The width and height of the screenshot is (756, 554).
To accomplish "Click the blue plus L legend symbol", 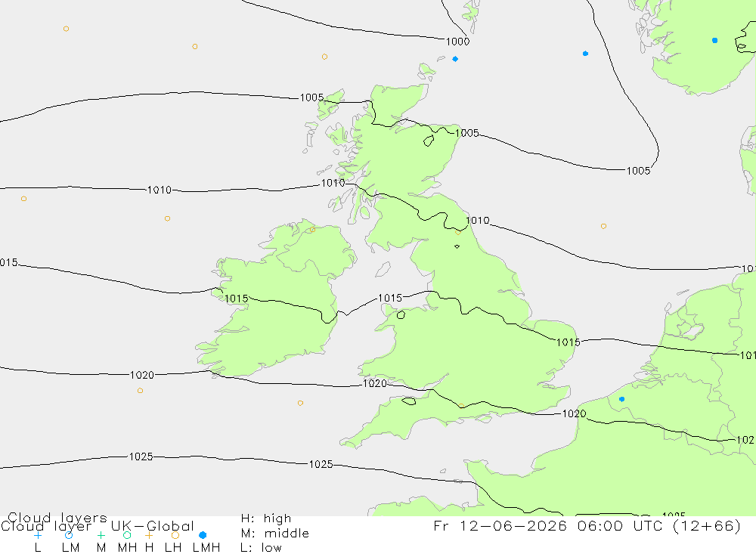I will click(x=38, y=535).
